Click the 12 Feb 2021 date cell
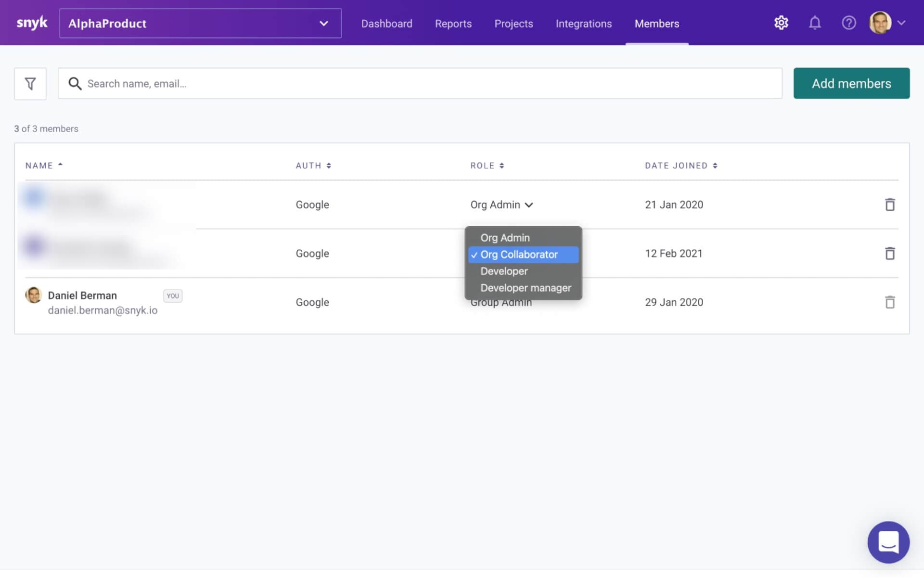This screenshot has width=924, height=578. (x=673, y=253)
